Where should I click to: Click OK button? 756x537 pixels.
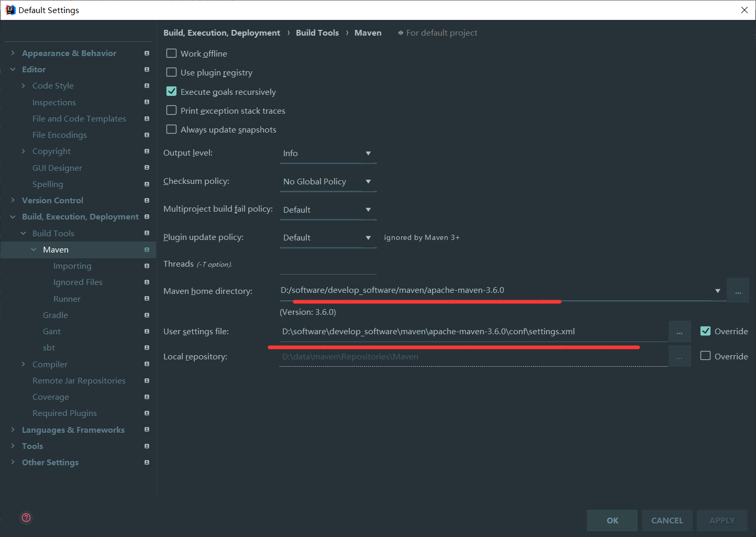tap(612, 520)
